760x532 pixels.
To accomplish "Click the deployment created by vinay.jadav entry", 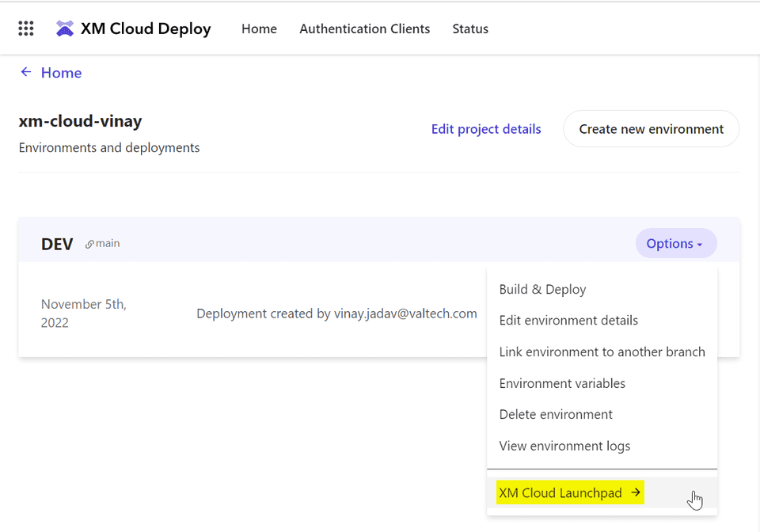I will [336, 313].
